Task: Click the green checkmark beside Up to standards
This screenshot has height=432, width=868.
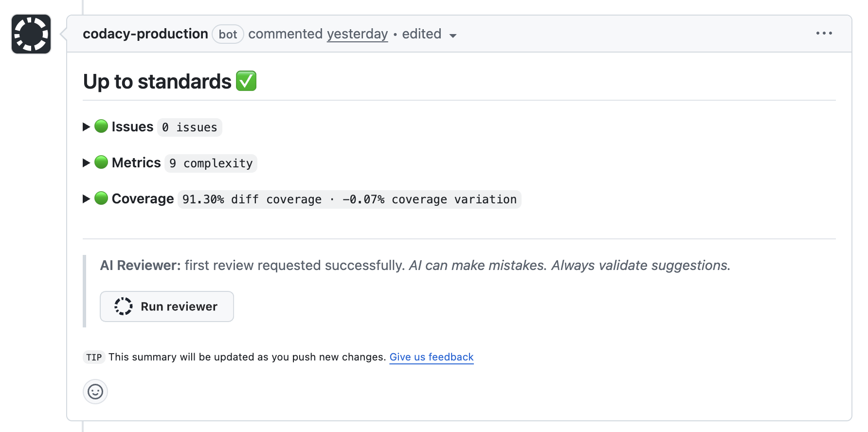Action: pos(246,81)
